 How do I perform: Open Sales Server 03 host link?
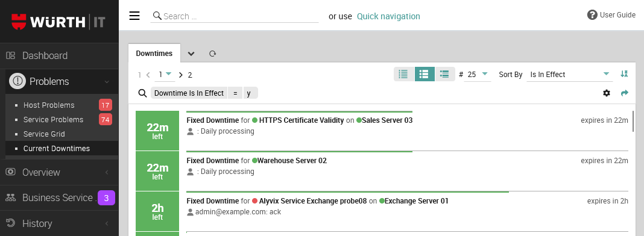[x=387, y=120]
